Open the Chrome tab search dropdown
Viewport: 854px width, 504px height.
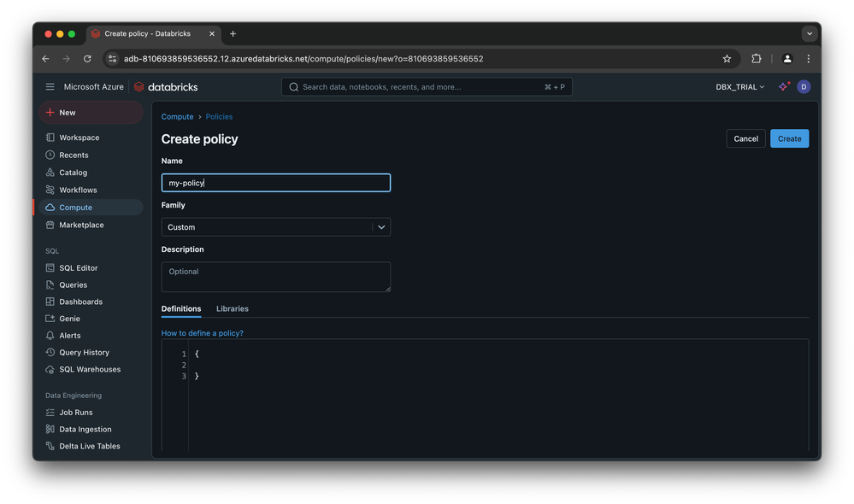coord(808,34)
